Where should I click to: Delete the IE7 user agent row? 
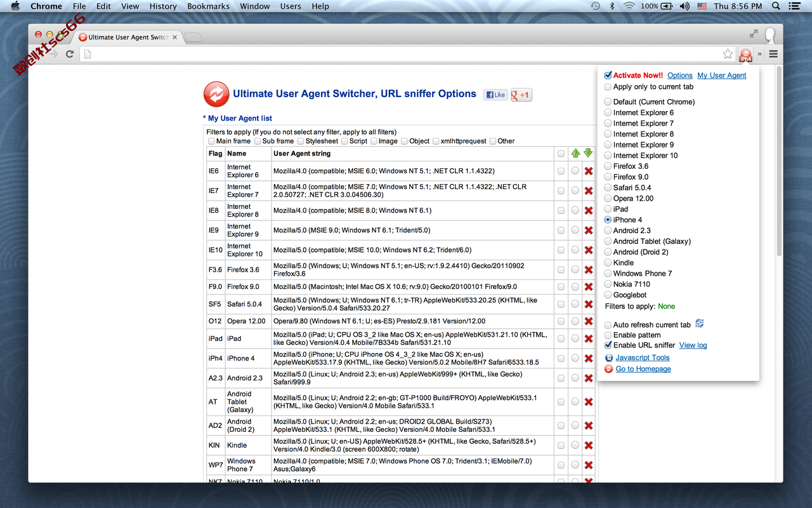tap(589, 190)
